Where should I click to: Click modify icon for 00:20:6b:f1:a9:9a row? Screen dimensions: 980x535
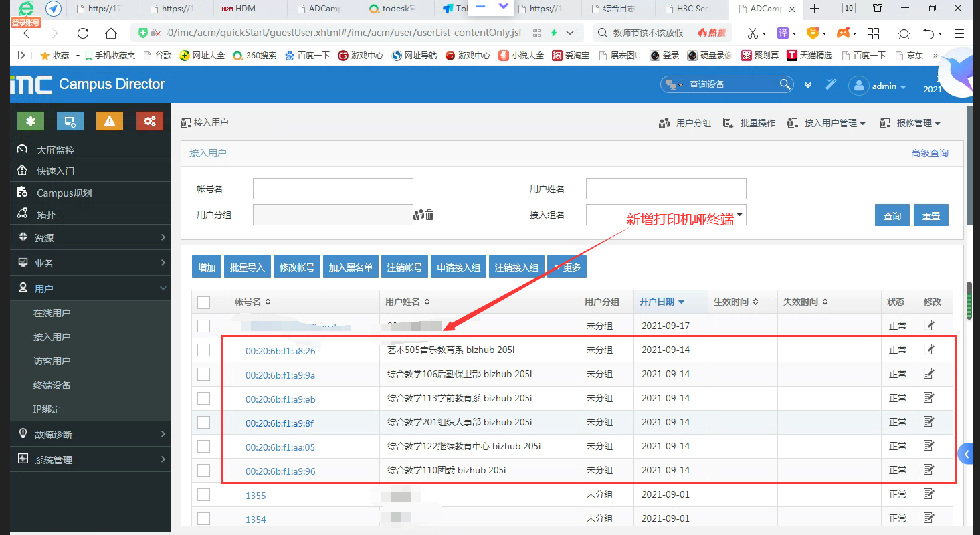(x=928, y=373)
